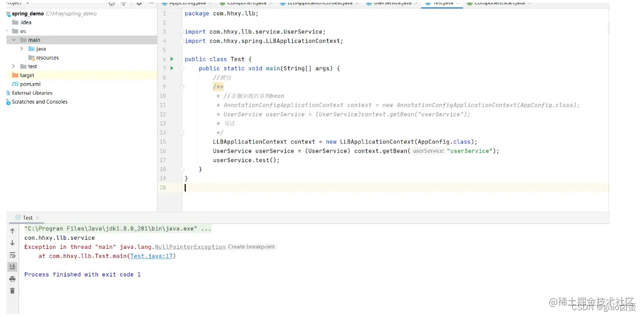644x317 pixels.
Task: Click the LLBApplicationContext import on line 4
Action: click(x=264, y=41)
